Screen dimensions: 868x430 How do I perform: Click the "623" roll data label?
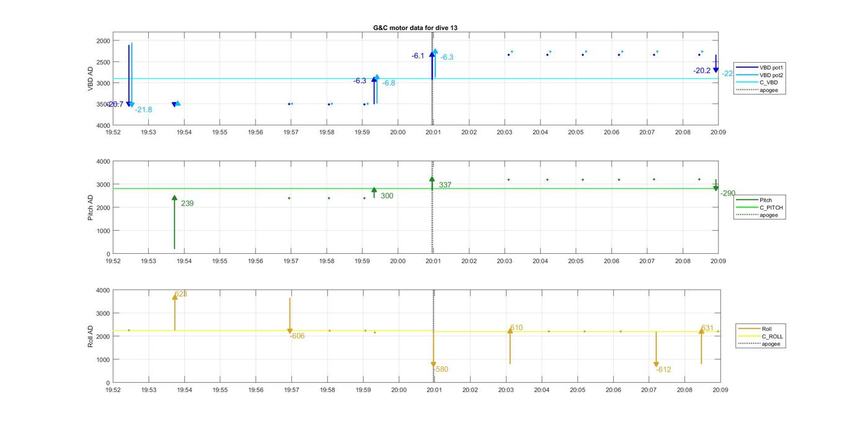pyautogui.click(x=181, y=294)
